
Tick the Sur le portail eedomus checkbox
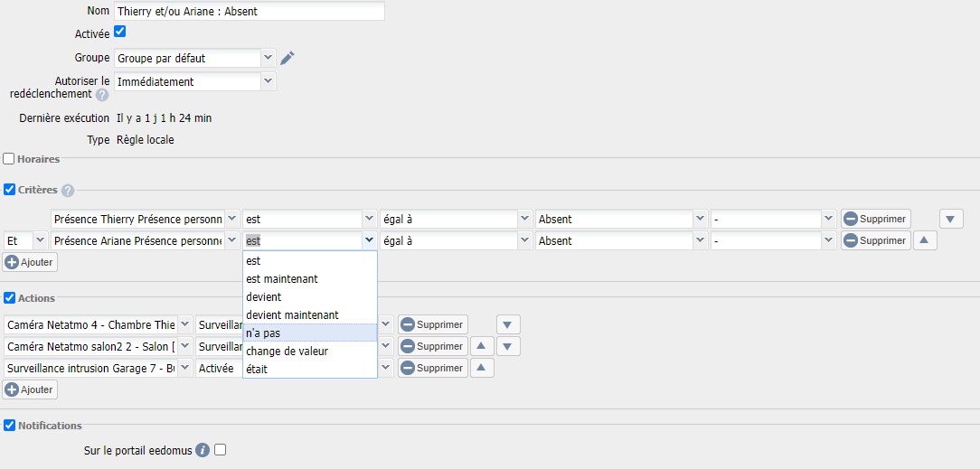tap(220, 449)
